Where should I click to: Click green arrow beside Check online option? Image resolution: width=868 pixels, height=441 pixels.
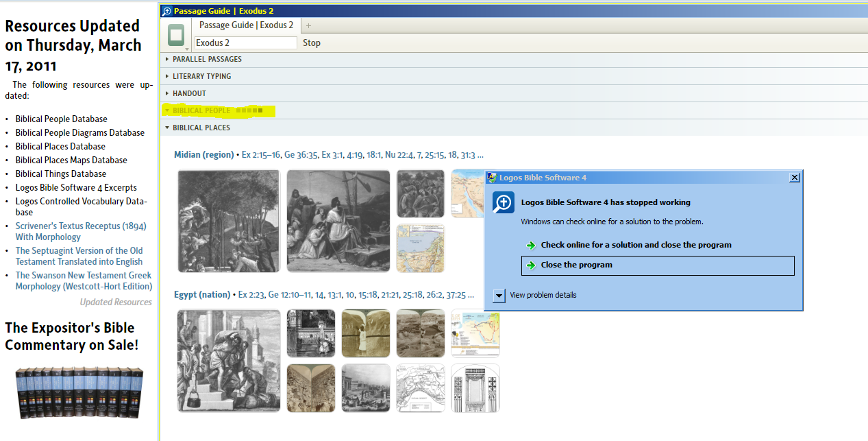point(531,245)
